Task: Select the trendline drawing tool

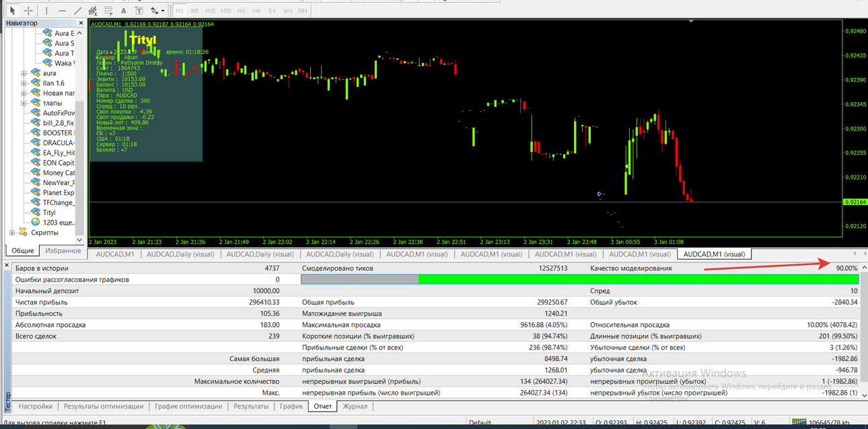Action: pos(77,11)
